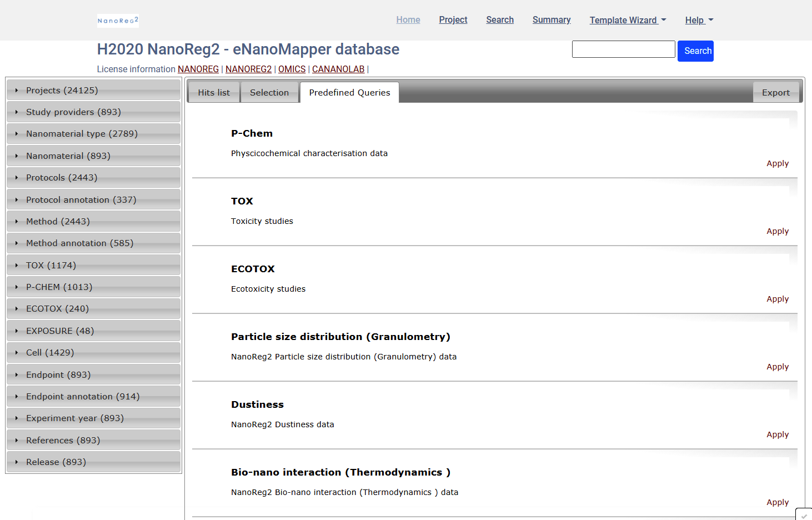Open the Template Wizard dropdown menu
812x520 pixels.
tap(627, 20)
